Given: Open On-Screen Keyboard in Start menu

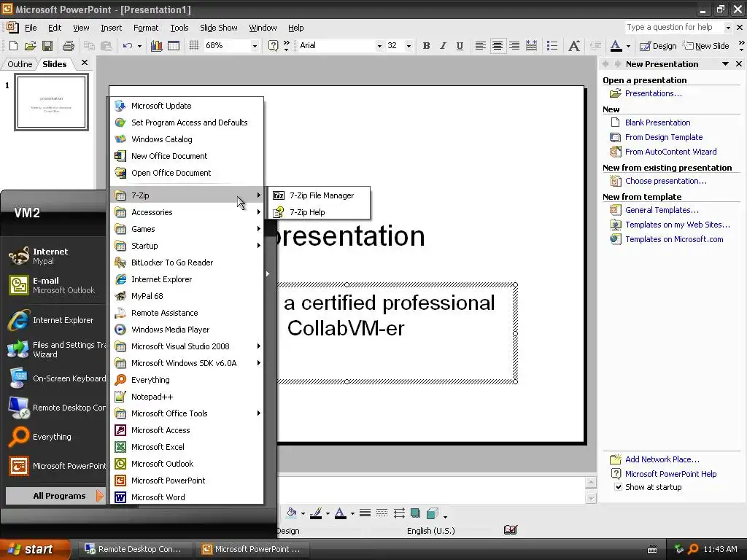Looking at the screenshot, I should [55, 378].
